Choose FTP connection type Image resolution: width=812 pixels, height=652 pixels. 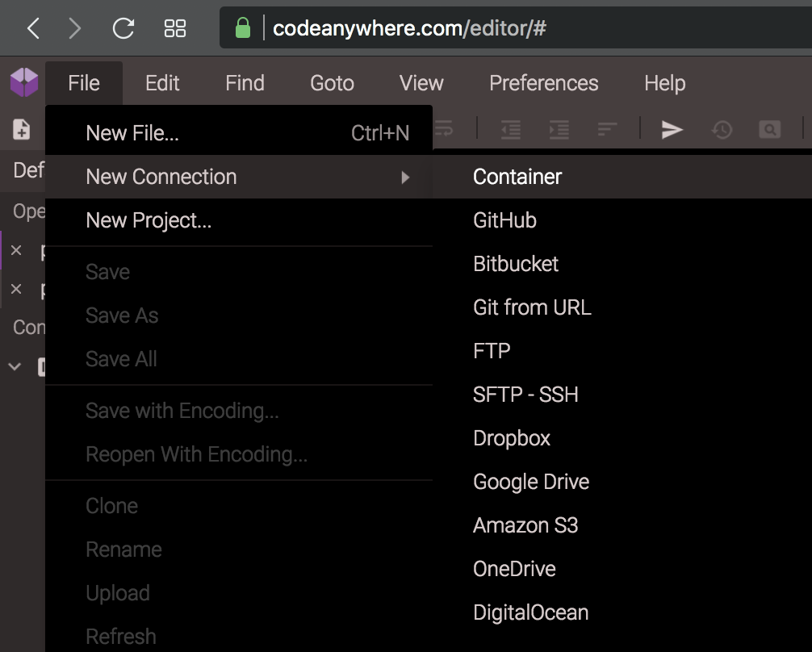[622, 350]
